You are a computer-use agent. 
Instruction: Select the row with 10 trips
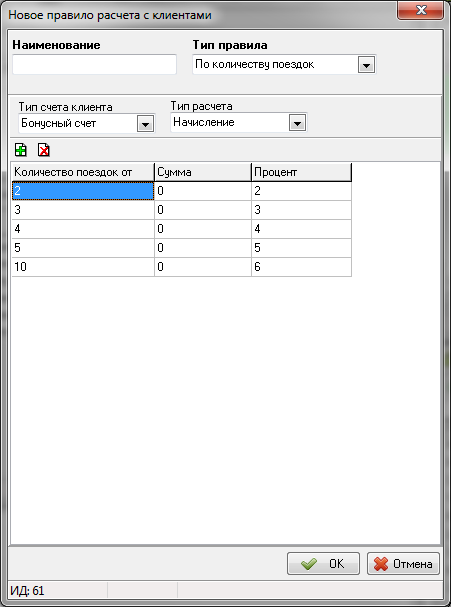(182, 267)
